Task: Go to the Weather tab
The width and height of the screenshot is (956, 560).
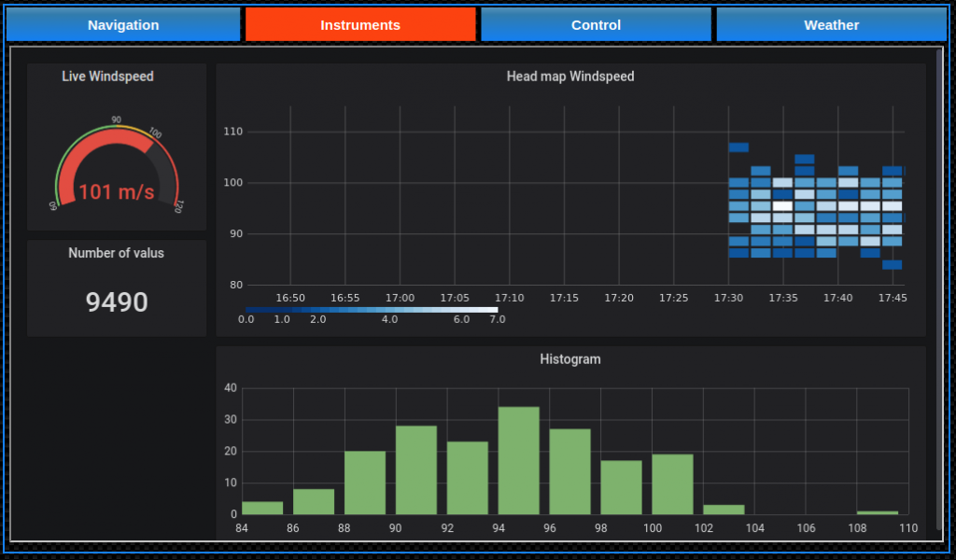Action: click(831, 25)
